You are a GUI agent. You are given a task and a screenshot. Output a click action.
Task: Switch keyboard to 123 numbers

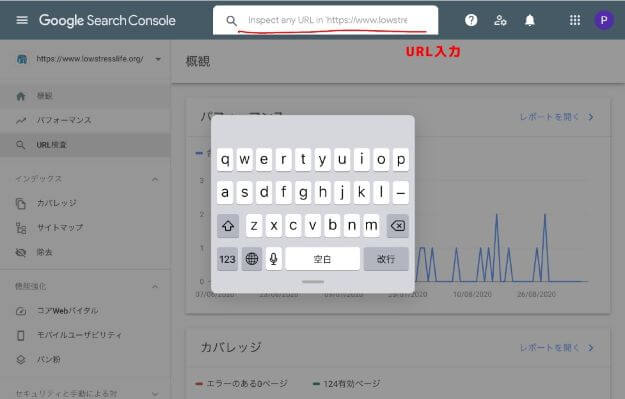pos(227,259)
